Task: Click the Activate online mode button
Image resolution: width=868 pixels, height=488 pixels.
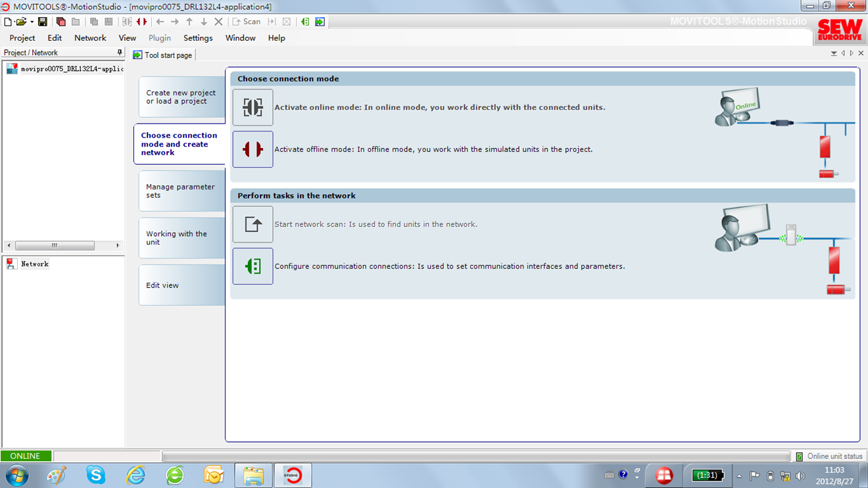Action: (x=253, y=107)
